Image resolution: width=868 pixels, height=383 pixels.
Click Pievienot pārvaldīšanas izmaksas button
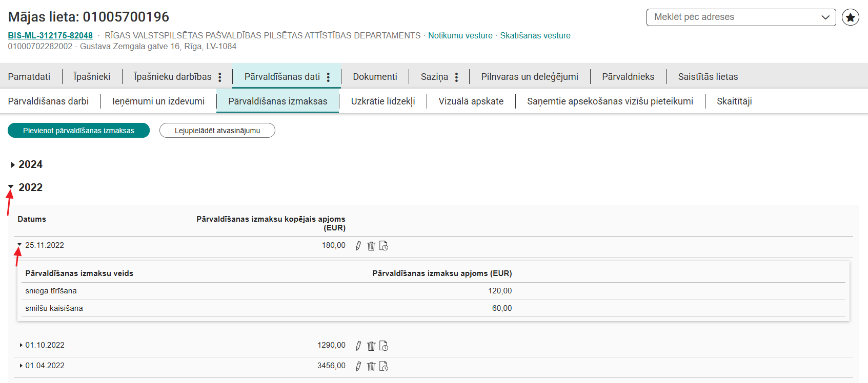pyautogui.click(x=78, y=131)
